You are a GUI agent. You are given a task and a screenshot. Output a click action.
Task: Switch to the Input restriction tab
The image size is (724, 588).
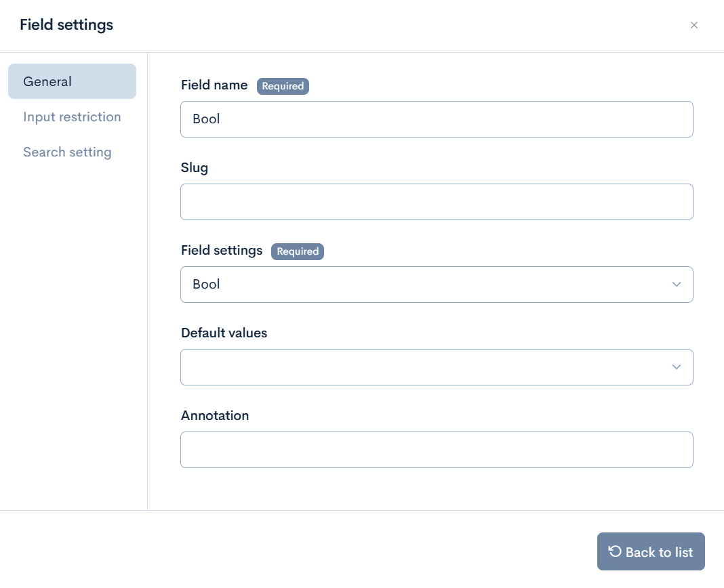click(72, 117)
